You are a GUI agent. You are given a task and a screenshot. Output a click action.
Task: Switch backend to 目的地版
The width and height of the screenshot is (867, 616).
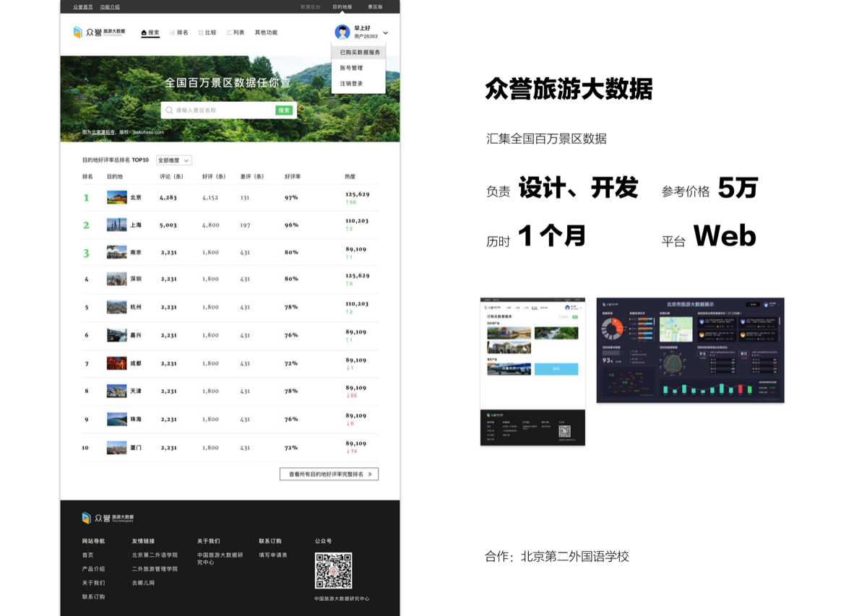click(342, 6)
